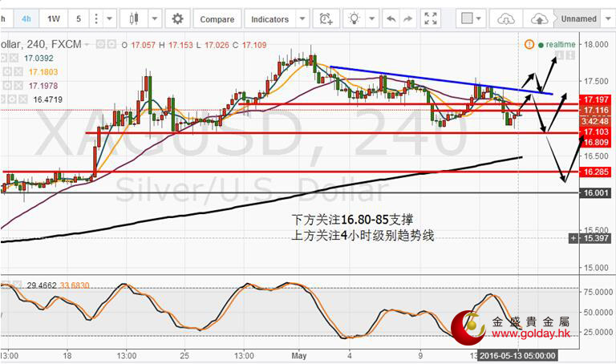The height and width of the screenshot is (364, 616).
Task: Select the 1W timeframe
Action: click(53, 18)
